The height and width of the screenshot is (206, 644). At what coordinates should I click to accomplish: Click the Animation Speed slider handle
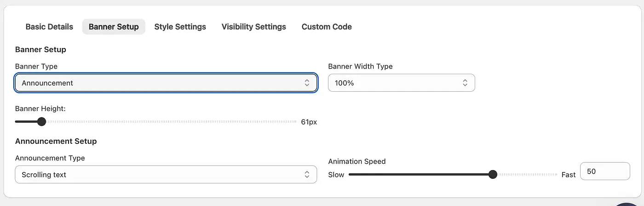(493, 174)
